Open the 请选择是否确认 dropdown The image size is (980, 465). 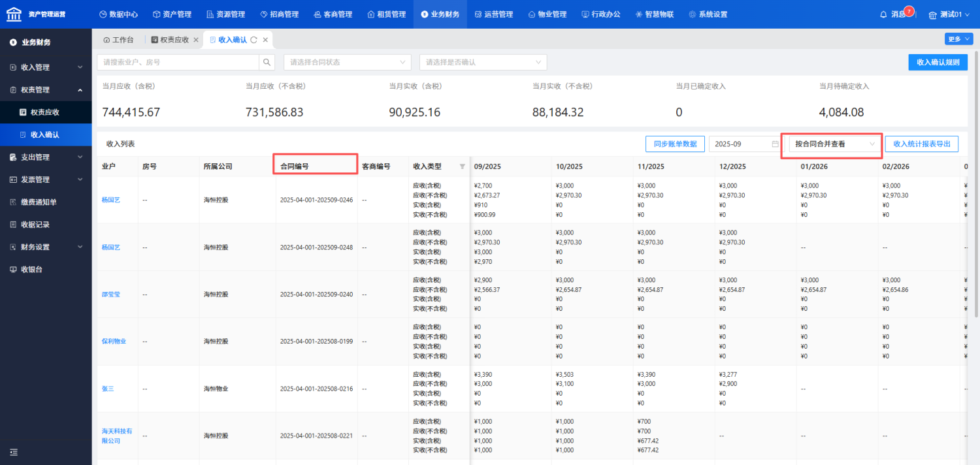[x=483, y=62]
